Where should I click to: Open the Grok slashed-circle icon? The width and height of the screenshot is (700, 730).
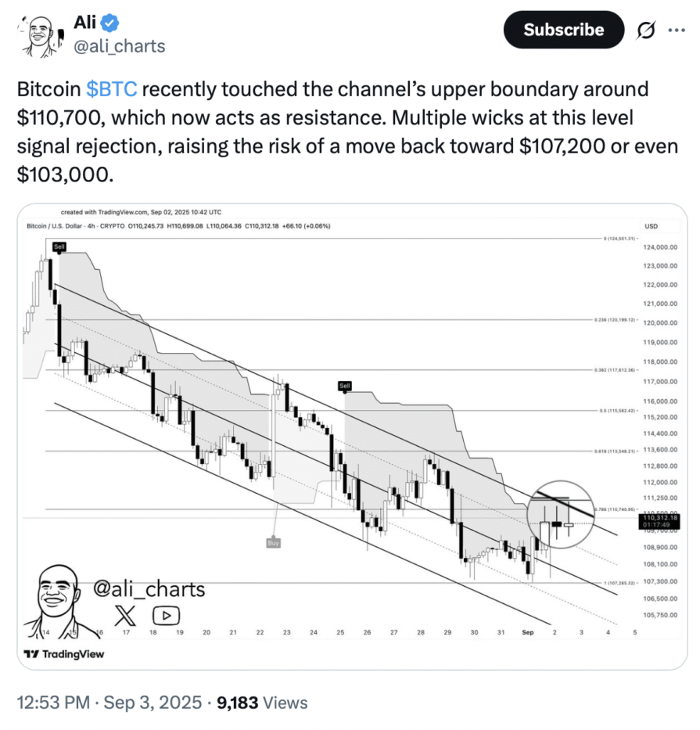pos(645,31)
